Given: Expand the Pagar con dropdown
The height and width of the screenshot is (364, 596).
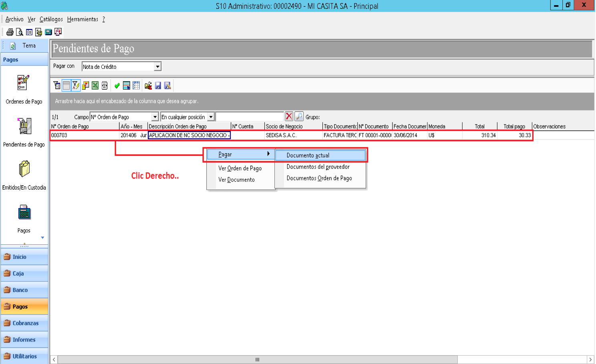Looking at the screenshot, I should point(158,66).
